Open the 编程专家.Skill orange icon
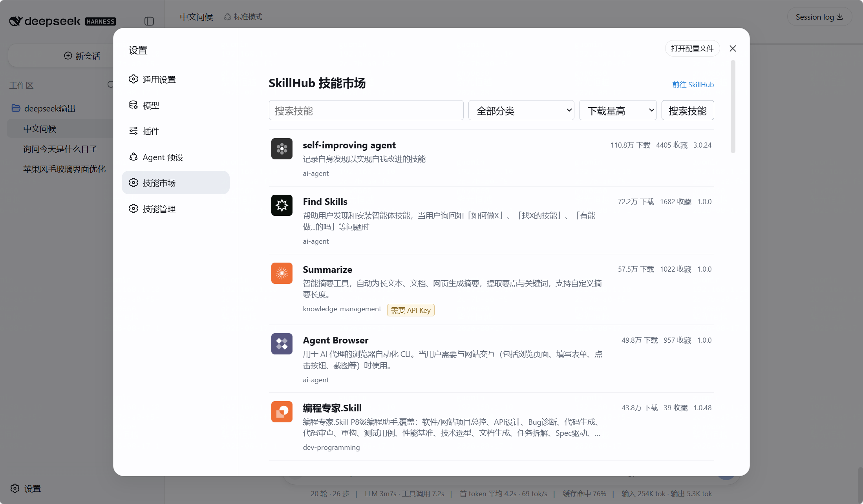The height and width of the screenshot is (504, 863). [x=282, y=412]
